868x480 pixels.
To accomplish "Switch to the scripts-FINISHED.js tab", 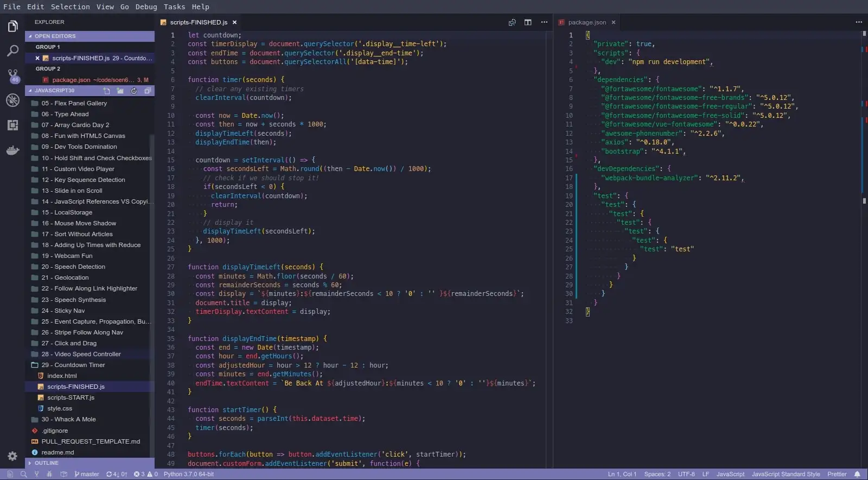I will 199,22.
